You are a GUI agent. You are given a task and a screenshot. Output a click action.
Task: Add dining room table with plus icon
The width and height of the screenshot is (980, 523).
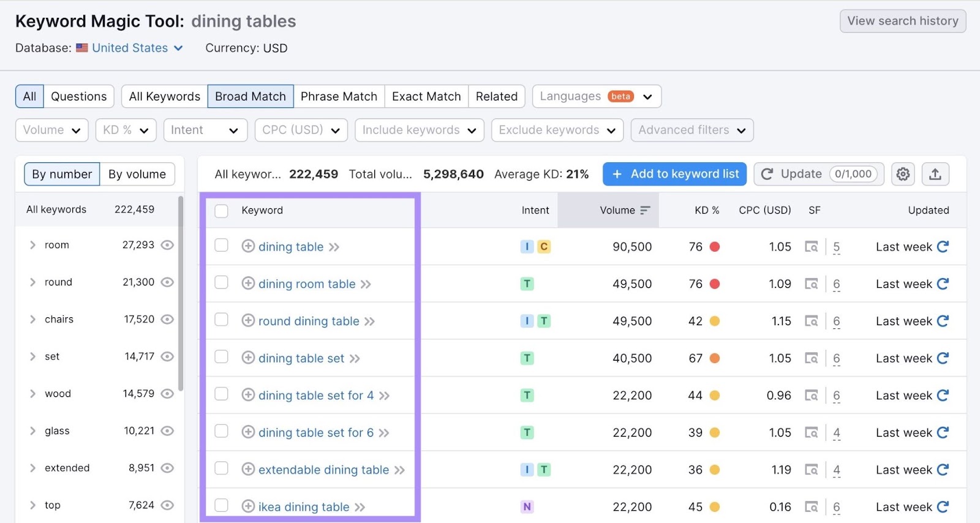tap(248, 284)
